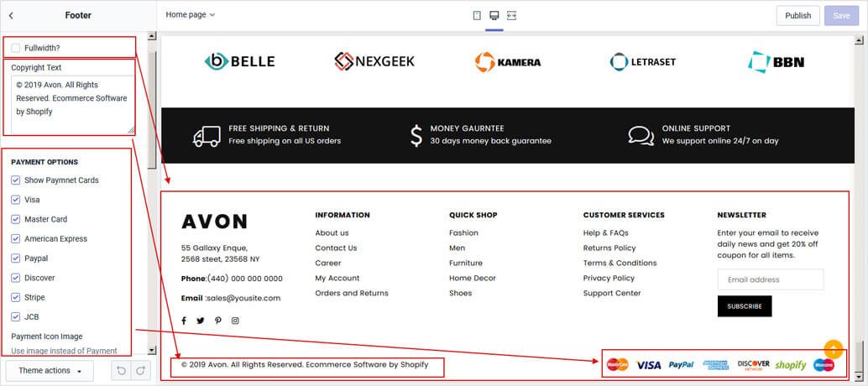Image resolution: width=868 pixels, height=386 pixels.
Task: Open the Returns Policy footer link
Action: click(609, 248)
